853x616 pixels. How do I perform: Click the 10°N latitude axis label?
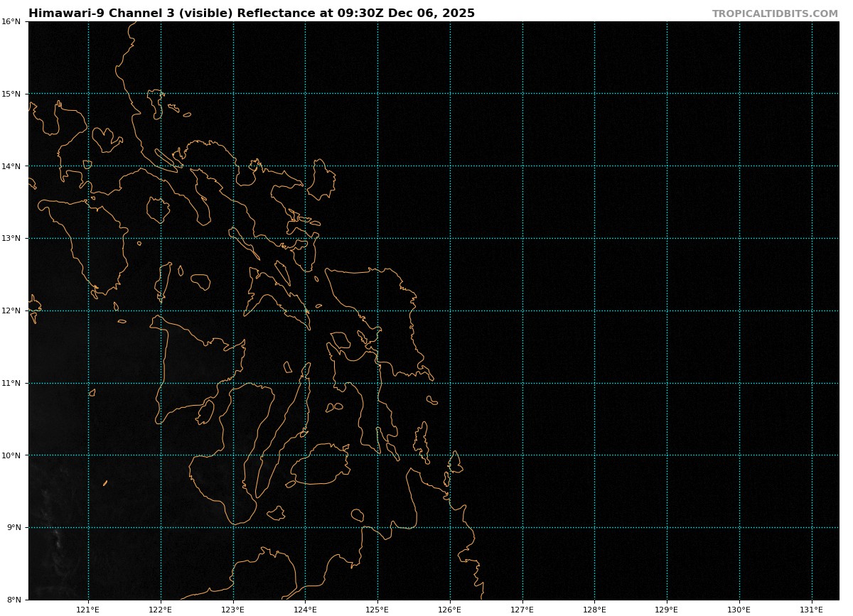[x=11, y=455]
